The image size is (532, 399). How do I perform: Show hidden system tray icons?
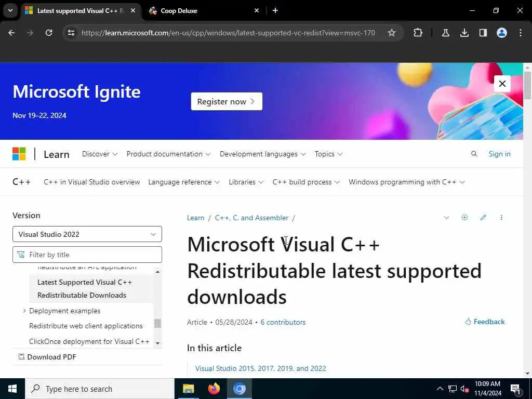tap(440, 389)
